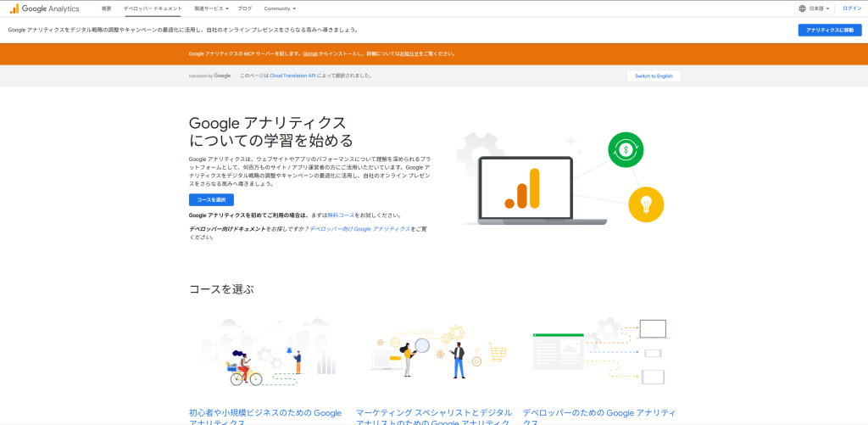Click the ログイン link
Image resolution: width=868 pixels, height=425 pixels.
[852, 8]
